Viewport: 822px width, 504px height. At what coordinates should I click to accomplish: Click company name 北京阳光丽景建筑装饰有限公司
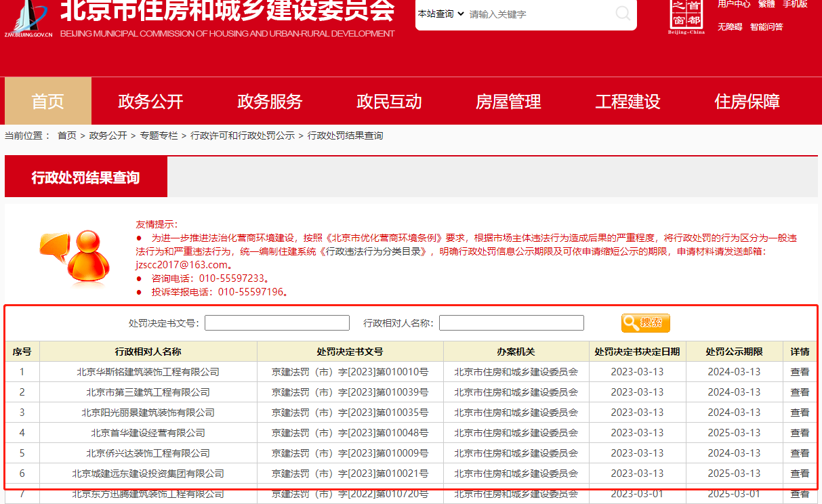pyautogui.click(x=148, y=413)
